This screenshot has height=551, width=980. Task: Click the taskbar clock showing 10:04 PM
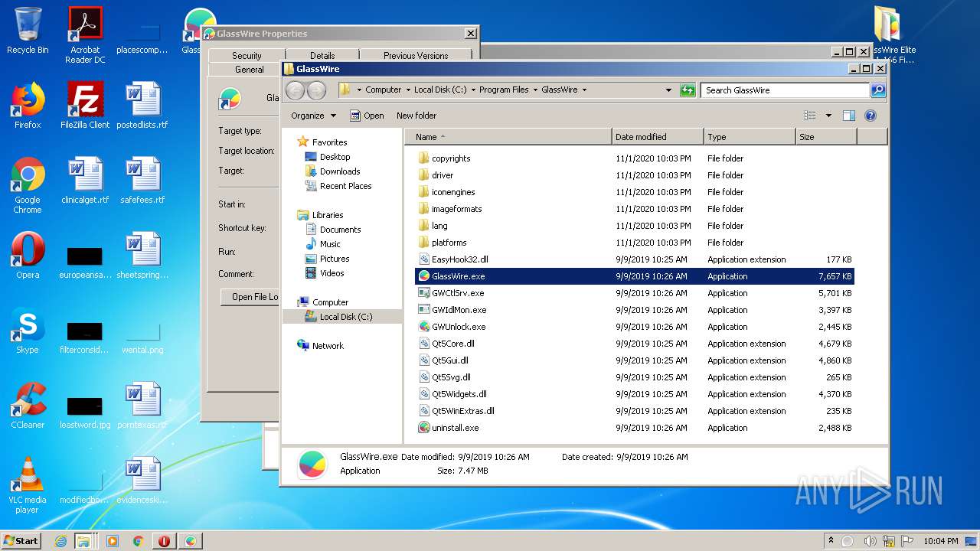[940, 541]
